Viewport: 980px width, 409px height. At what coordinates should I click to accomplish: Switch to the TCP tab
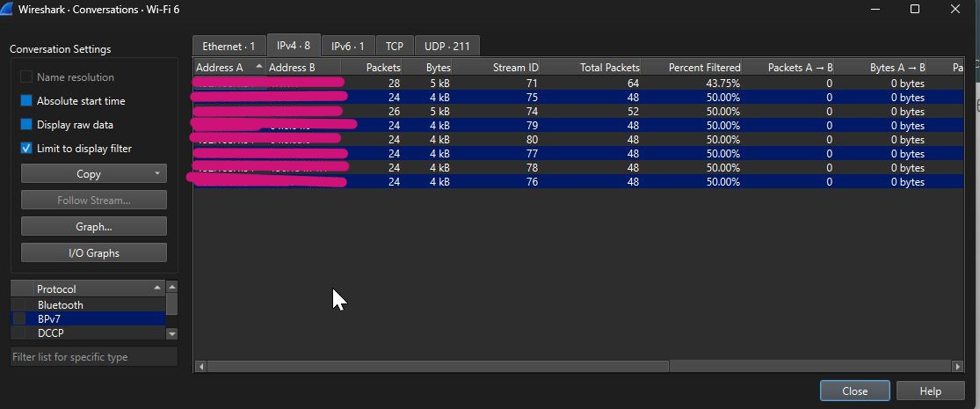395,47
